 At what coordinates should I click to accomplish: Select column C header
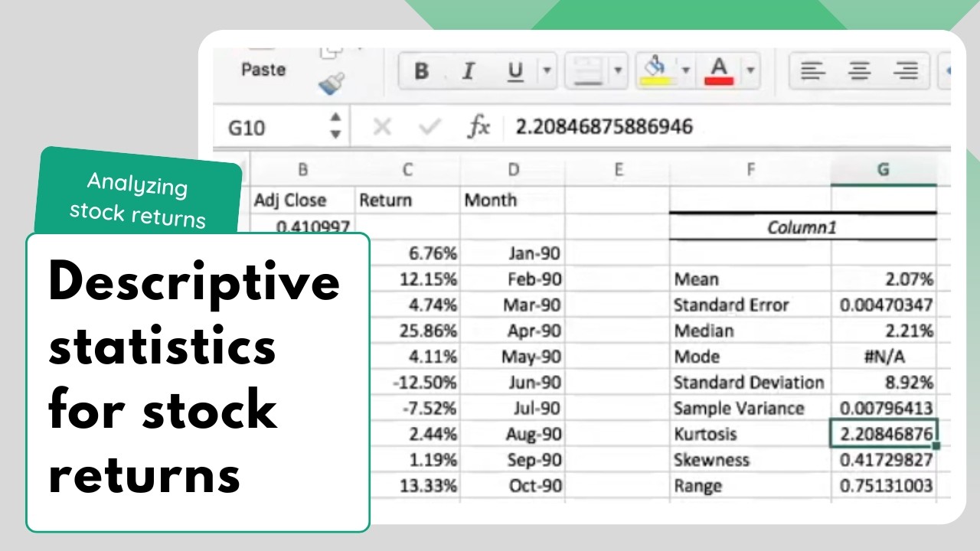(x=407, y=171)
